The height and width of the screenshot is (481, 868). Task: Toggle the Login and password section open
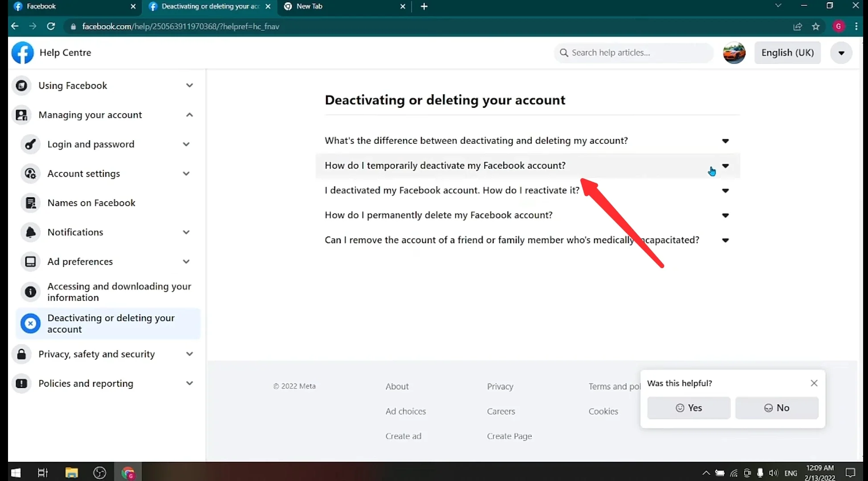pos(187,144)
